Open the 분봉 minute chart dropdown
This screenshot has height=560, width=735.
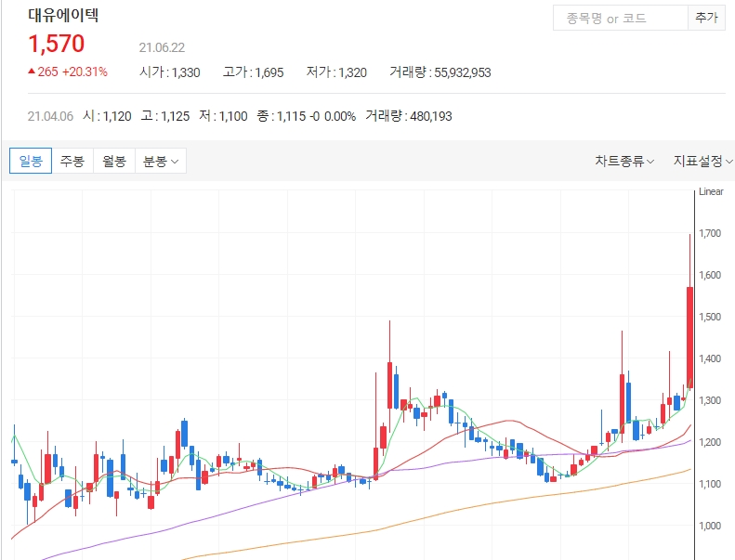[161, 161]
